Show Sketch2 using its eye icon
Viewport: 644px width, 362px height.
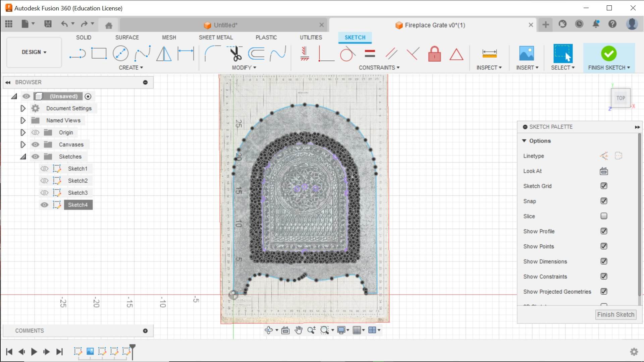pyautogui.click(x=44, y=181)
